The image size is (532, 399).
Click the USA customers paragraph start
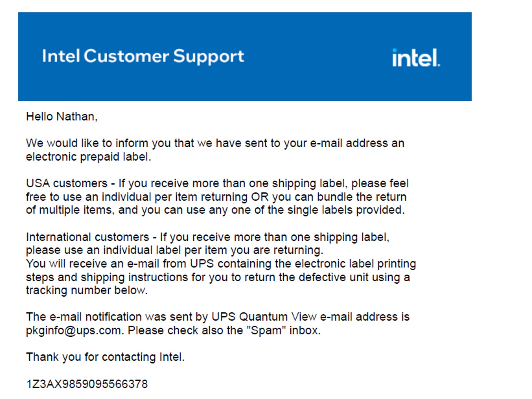point(67,183)
